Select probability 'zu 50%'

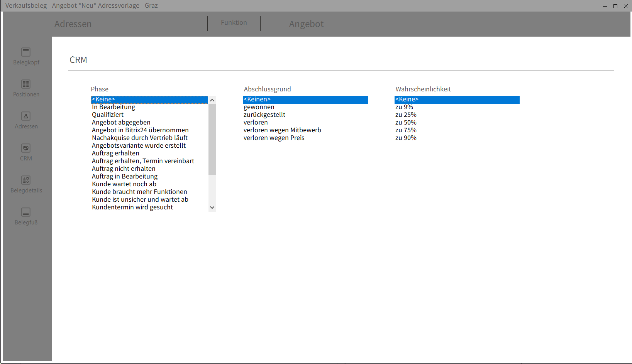(x=457, y=123)
